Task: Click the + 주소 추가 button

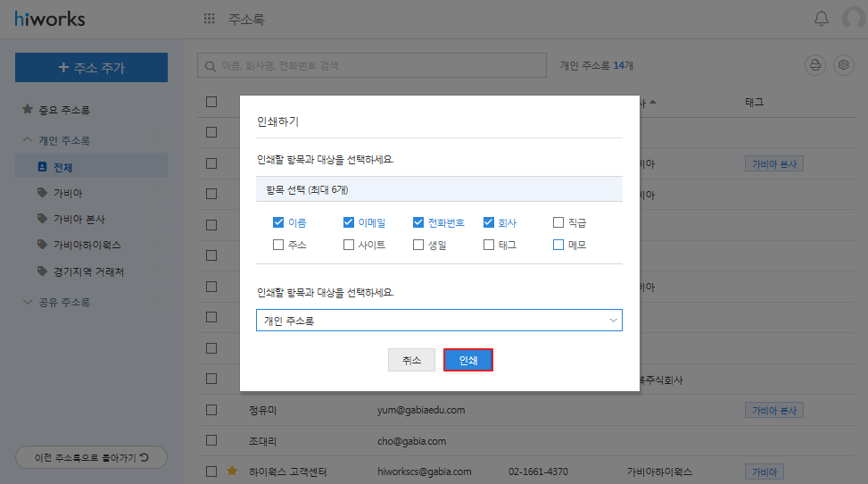Action: [x=91, y=68]
